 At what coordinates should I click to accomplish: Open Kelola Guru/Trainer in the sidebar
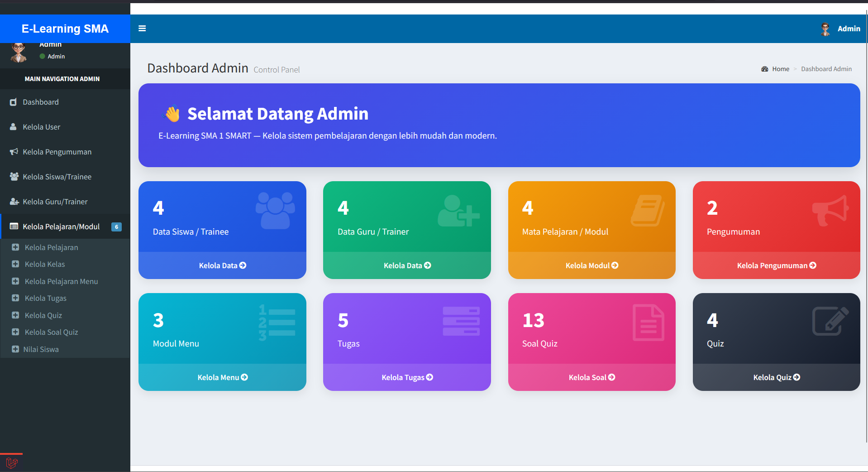(65, 202)
